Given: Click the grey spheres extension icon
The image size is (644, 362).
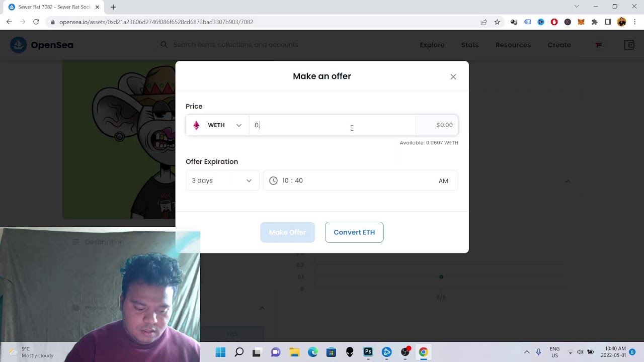Looking at the screenshot, I should pyautogui.click(x=514, y=22).
